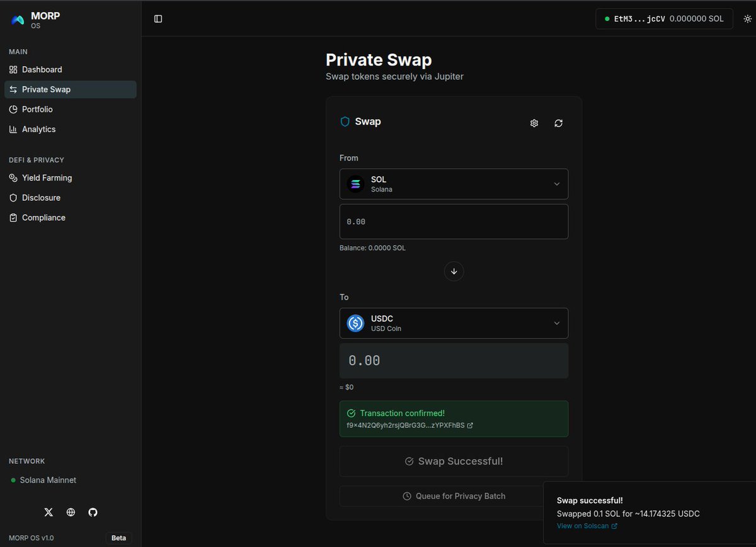Open the USDC To token dropdown

coord(454,323)
